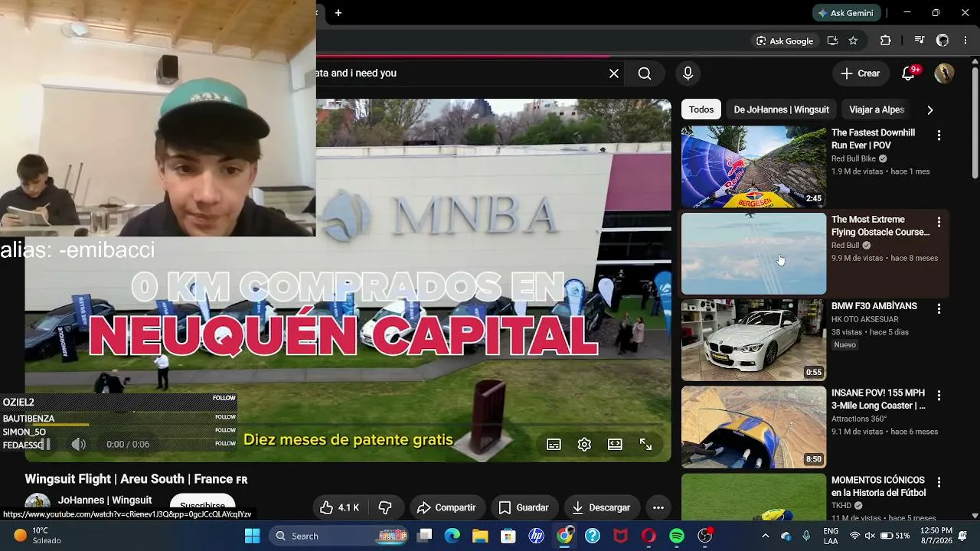980x551 pixels.
Task: Open McAfee from the taskbar
Action: (x=621, y=536)
